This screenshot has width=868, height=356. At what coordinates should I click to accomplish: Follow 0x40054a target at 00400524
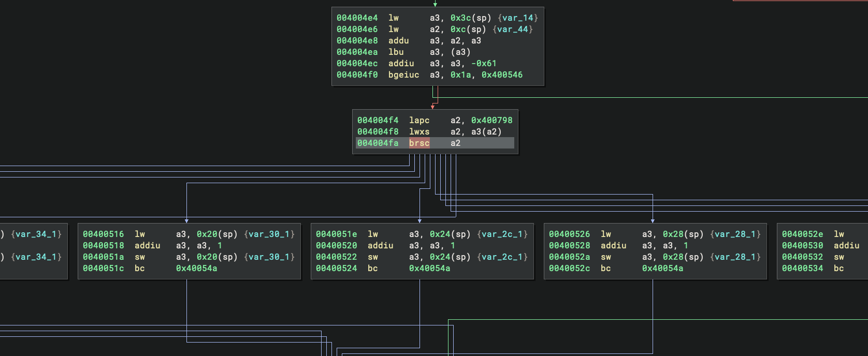click(x=430, y=269)
